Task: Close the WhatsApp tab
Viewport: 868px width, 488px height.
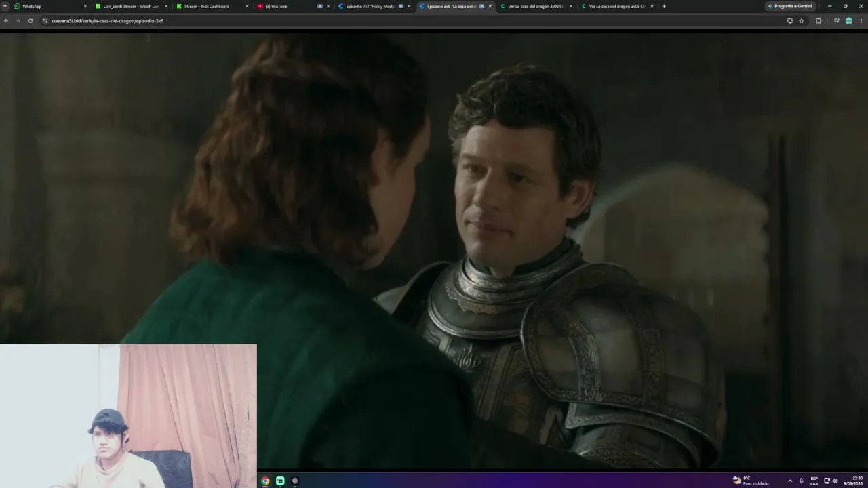Action: [85, 6]
